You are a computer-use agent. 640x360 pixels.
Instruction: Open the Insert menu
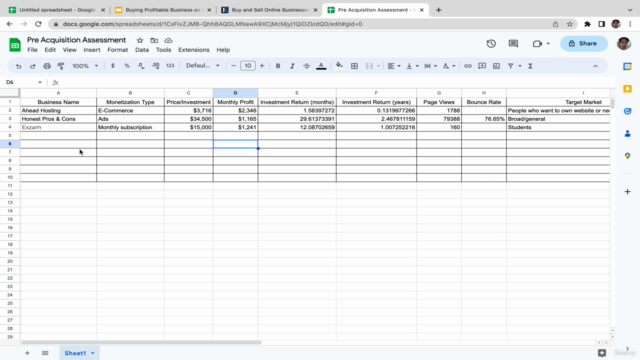[91, 50]
